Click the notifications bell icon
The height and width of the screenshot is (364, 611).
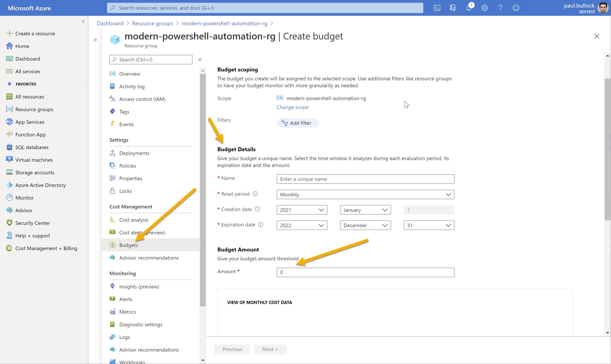point(468,8)
